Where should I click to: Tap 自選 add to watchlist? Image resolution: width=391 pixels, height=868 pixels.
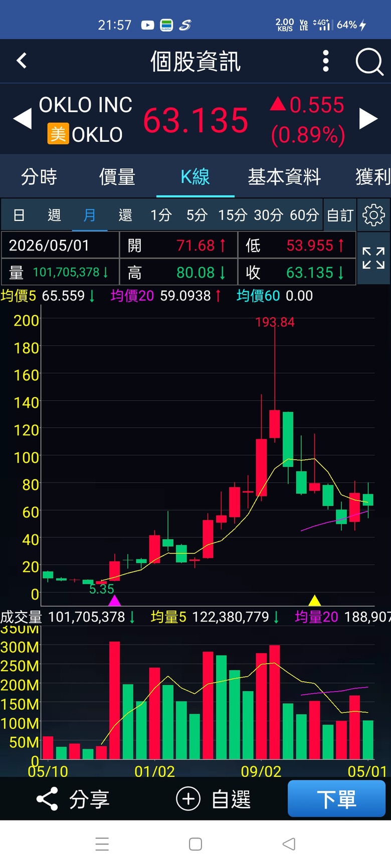point(231,799)
